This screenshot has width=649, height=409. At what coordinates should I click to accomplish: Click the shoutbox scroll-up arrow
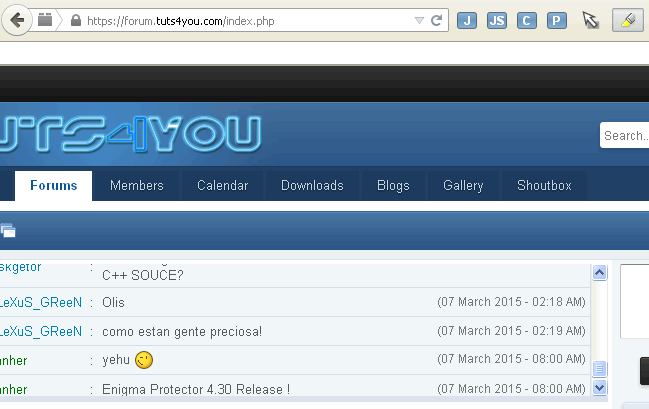(600, 272)
